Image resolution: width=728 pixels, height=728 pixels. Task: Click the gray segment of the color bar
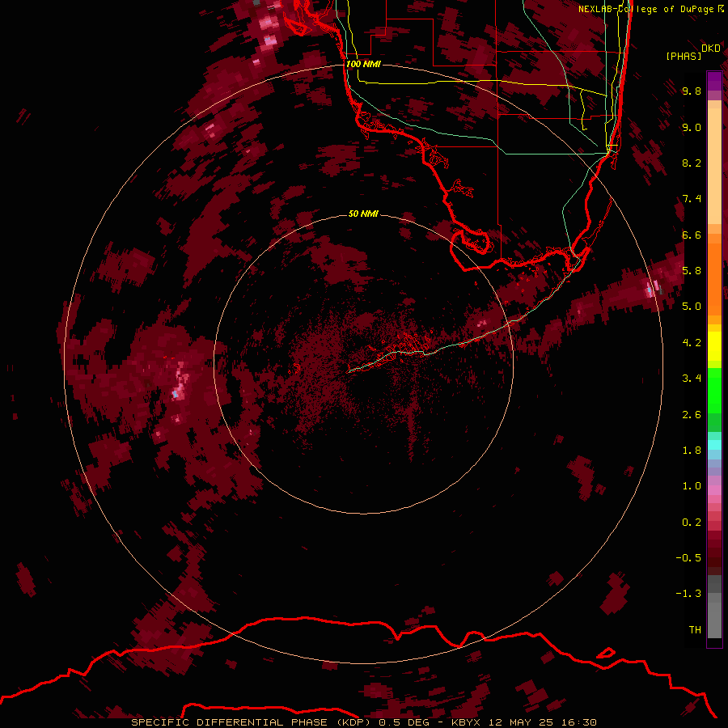[x=714, y=606]
